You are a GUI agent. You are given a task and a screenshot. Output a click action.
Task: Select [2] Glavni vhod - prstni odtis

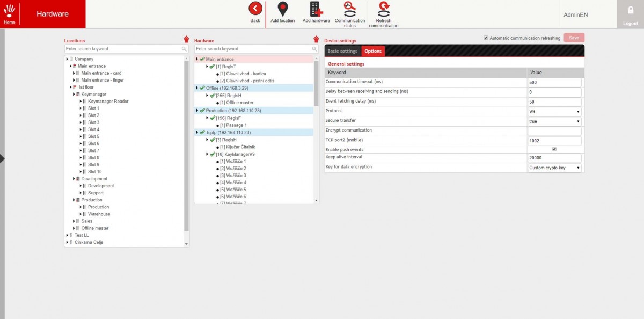247,81
